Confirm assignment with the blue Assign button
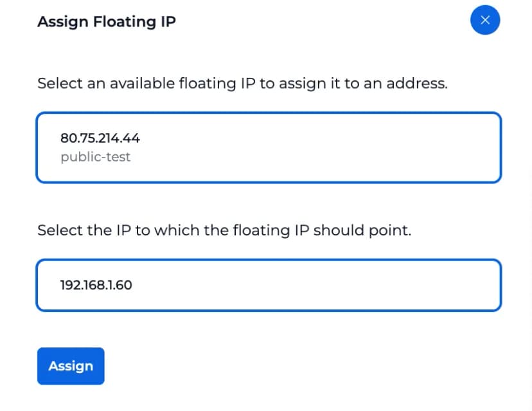This screenshot has width=532, height=411. 71,366
